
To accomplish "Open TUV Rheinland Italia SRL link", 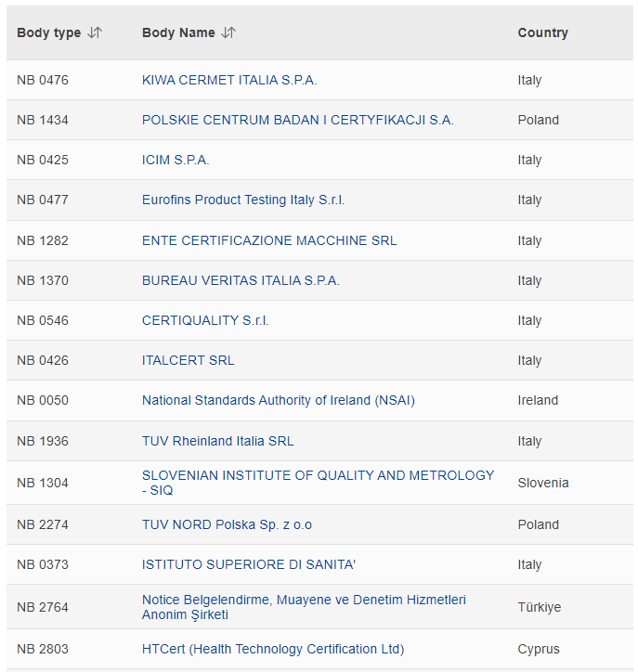I will (218, 441).
